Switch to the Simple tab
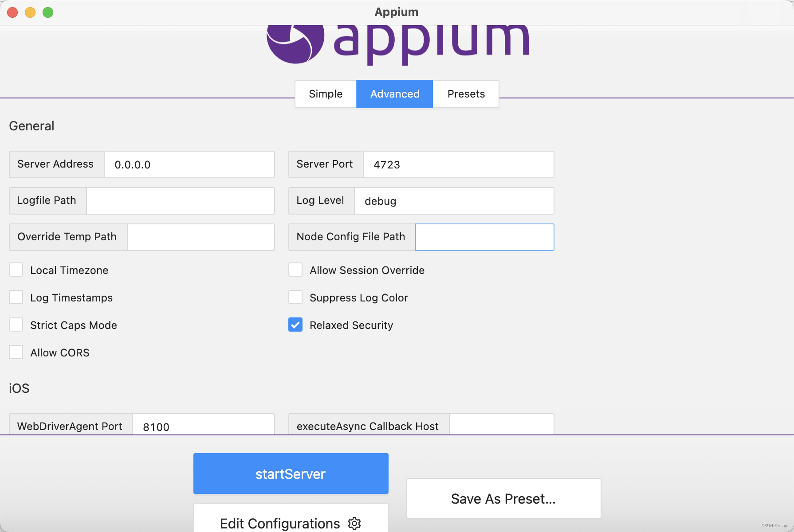The height and width of the screenshot is (532, 794). point(326,94)
